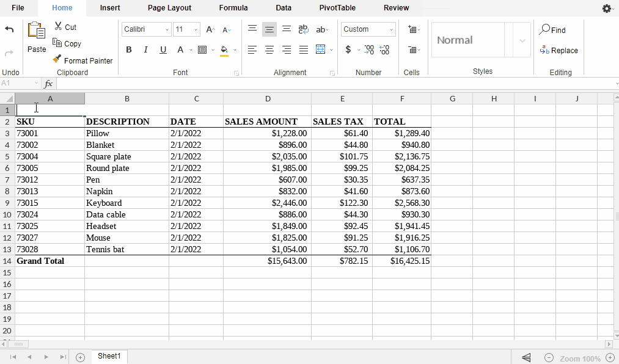Click the Format Painter brush
619x364 pixels.
coord(57,60)
